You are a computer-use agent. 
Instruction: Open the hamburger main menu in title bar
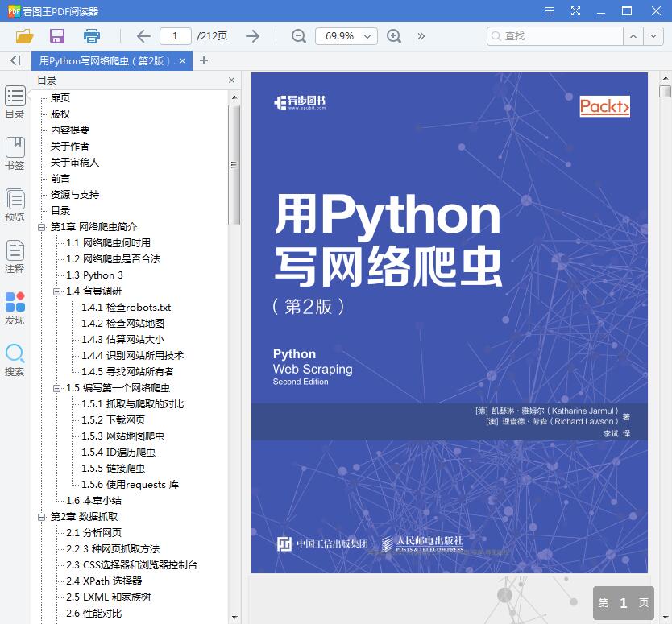[550, 11]
